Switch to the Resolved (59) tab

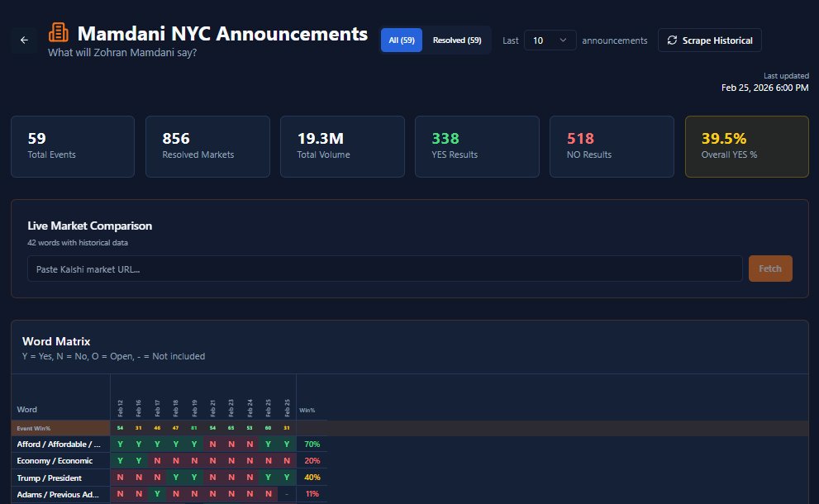tap(456, 40)
